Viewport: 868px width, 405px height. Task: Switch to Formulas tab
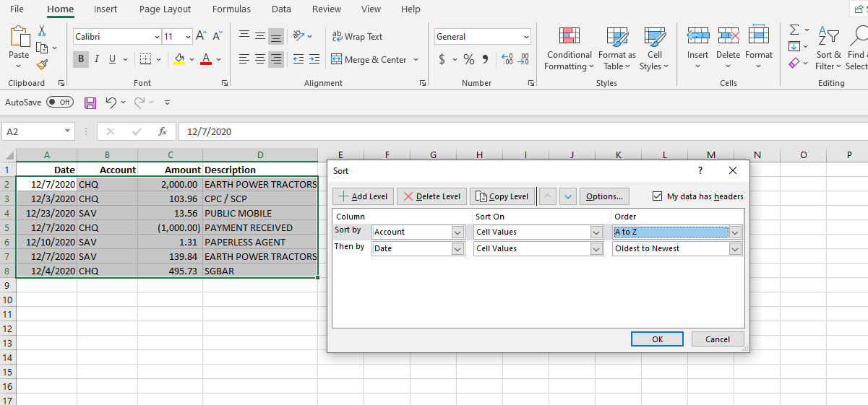coord(231,9)
